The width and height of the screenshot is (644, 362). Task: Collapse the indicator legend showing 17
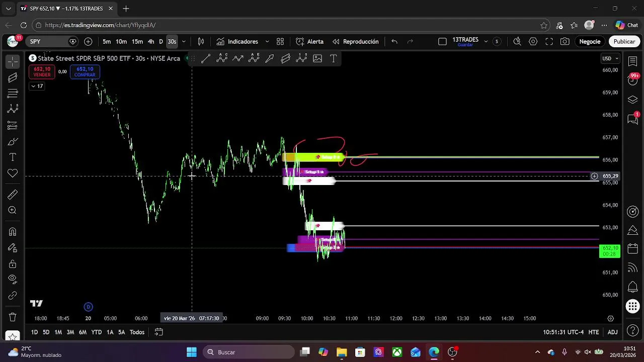click(x=37, y=86)
